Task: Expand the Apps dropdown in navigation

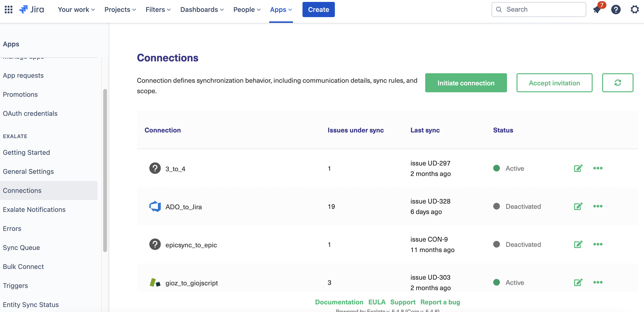Action: point(281,9)
